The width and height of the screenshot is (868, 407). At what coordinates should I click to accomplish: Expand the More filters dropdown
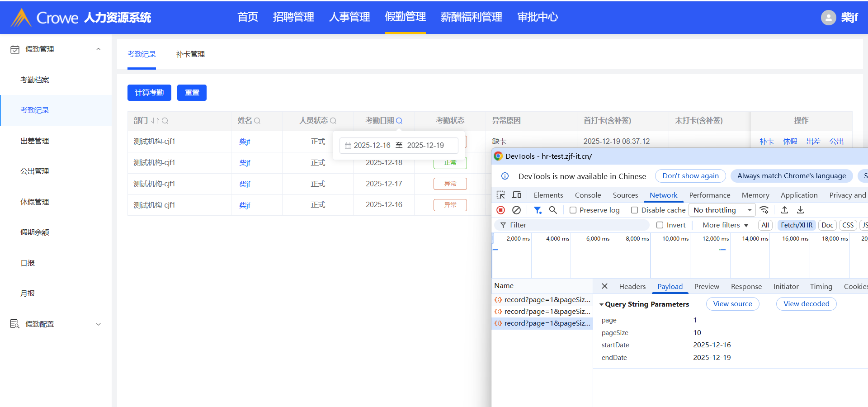725,225
